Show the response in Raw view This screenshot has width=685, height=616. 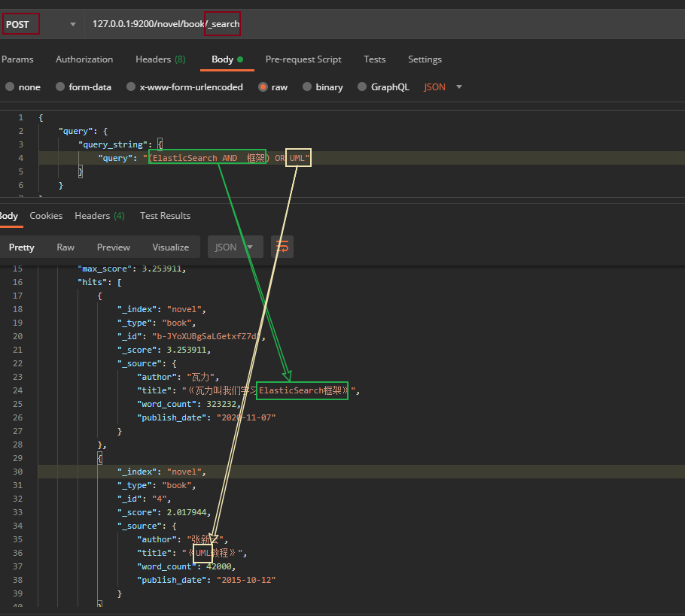click(x=65, y=247)
